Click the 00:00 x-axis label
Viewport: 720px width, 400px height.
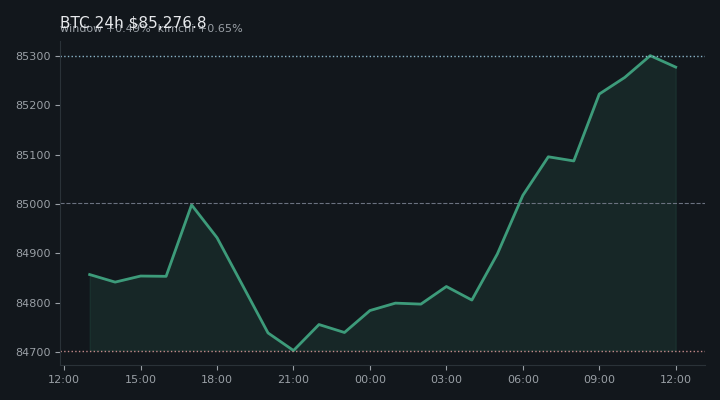[370, 379]
